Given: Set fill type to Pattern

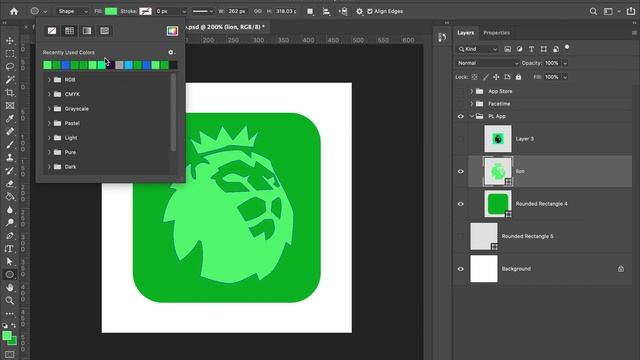Looking at the screenshot, I should click(104, 31).
